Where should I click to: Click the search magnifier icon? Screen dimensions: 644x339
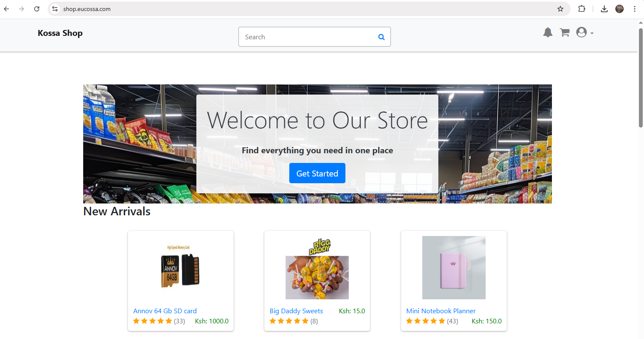381,37
